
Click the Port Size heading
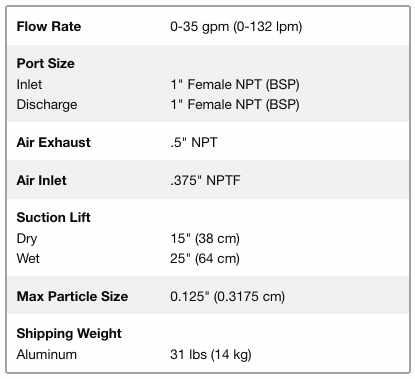click(x=46, y=63)
